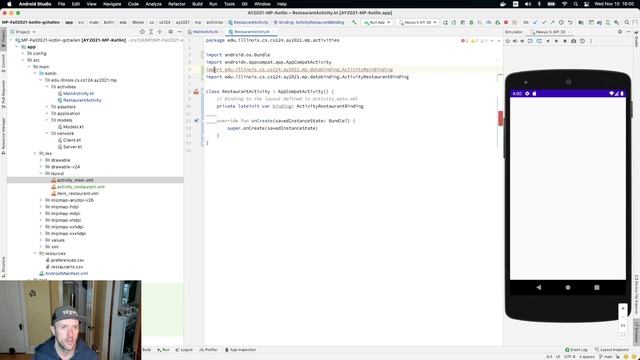Screen dimensions: 640x360
Task: Click the locate-file target icon in Project panel
Action: point(142,32)
